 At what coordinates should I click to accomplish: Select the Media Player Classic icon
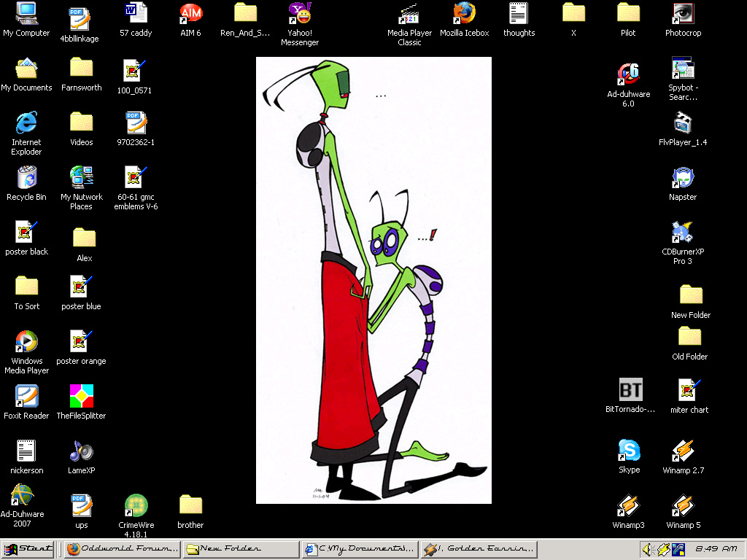(x=409, y=14)
